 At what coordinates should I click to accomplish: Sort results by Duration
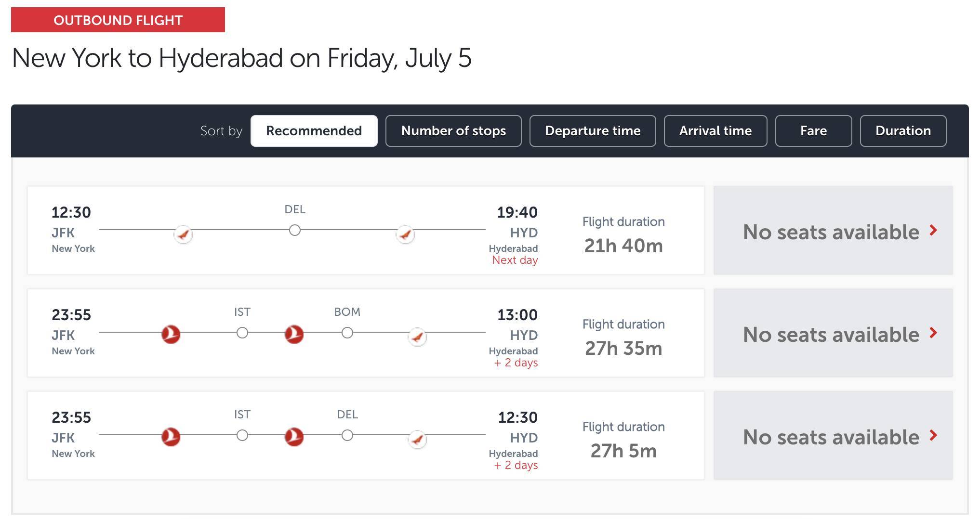point(903,131)
